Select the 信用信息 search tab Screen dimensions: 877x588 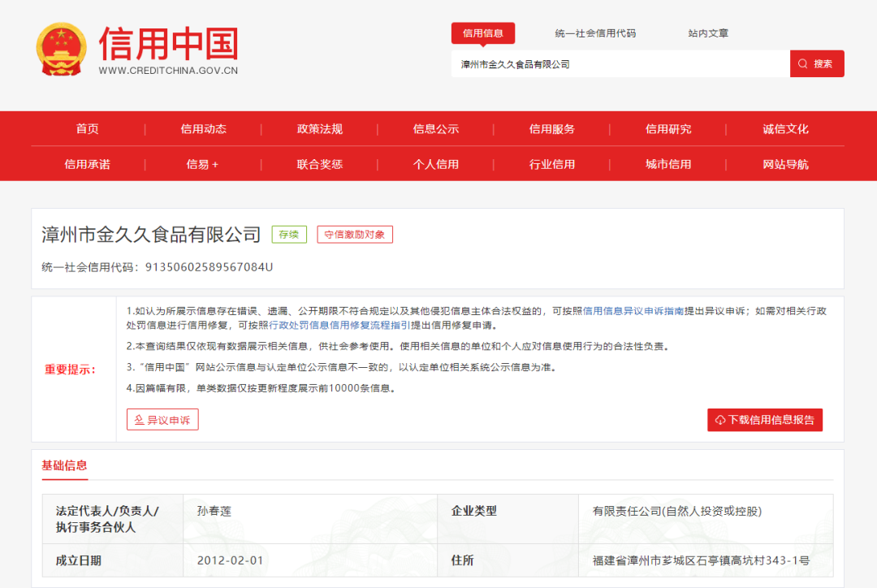pyautogui.click(x=482, y=33)
